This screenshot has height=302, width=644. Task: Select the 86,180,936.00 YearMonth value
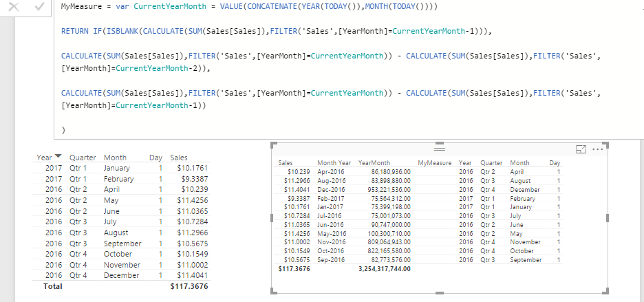coord(390,172)
